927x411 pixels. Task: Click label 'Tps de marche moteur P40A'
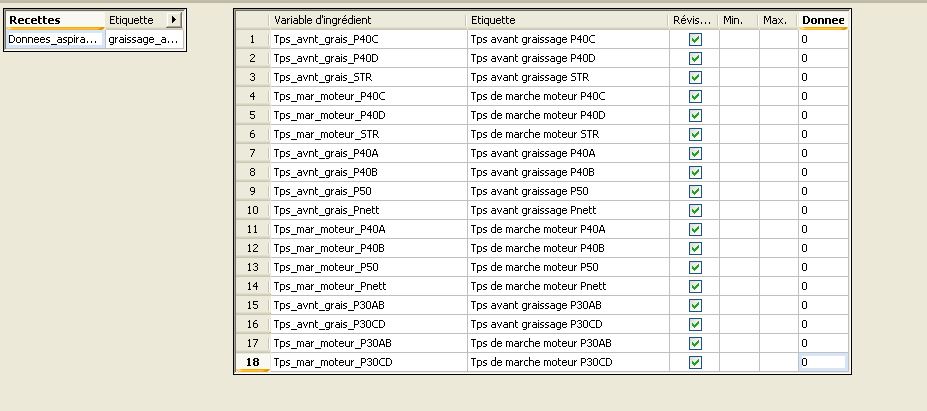[537, 229]
